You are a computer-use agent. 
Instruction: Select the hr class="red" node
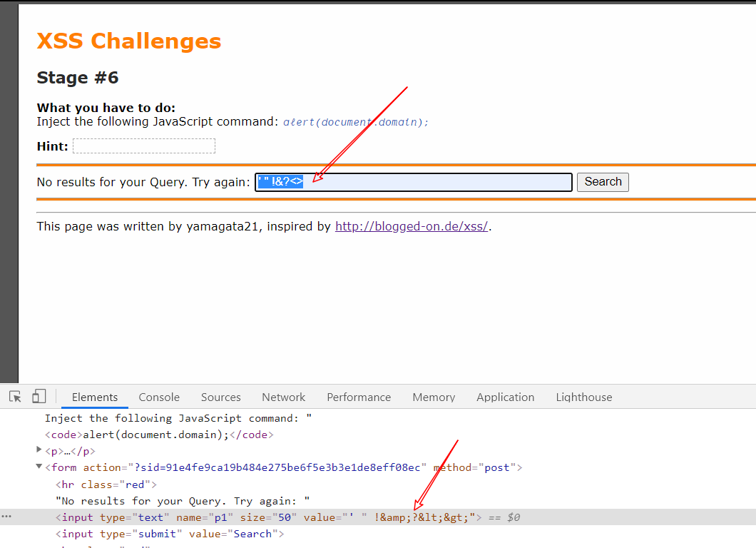tap(106, 484)
